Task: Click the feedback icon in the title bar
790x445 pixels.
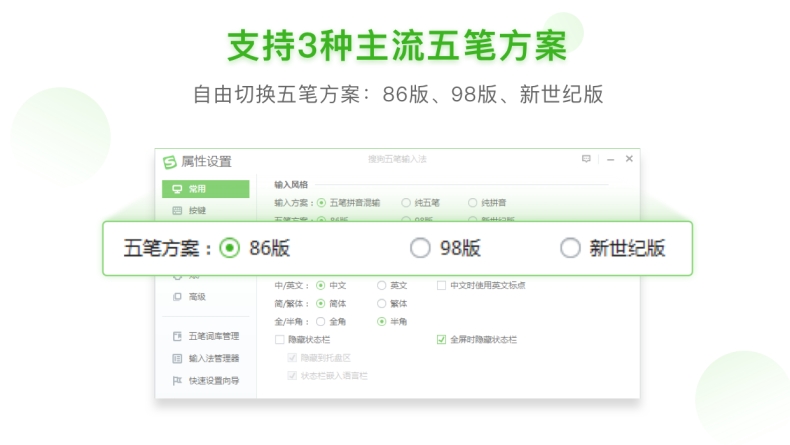Action: tap(586, 159)
